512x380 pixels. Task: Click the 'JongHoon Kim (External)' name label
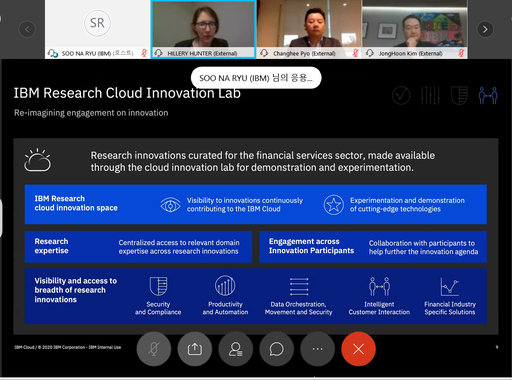[x=410, y=53]
